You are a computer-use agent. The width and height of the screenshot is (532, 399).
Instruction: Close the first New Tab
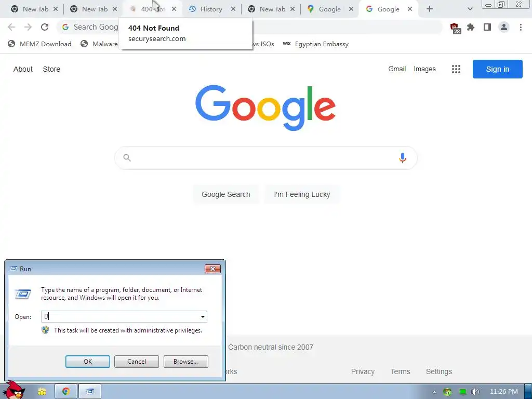coord(56,9)
